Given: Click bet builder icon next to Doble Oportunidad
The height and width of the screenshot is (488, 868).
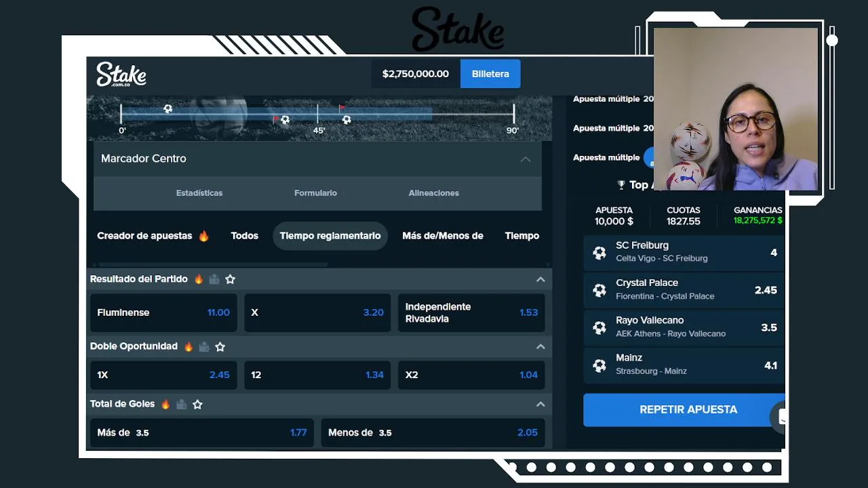Looking at the screenshot, I should (204, 346).
